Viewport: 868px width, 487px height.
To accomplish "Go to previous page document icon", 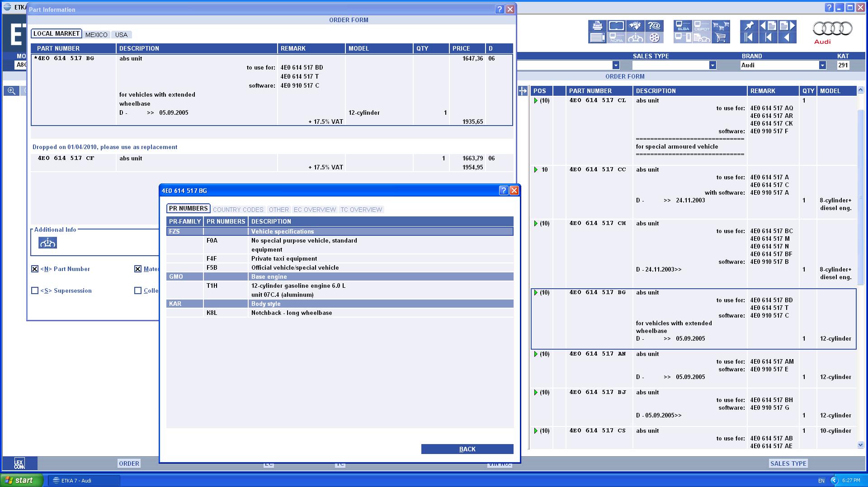I will coord(768,26).
